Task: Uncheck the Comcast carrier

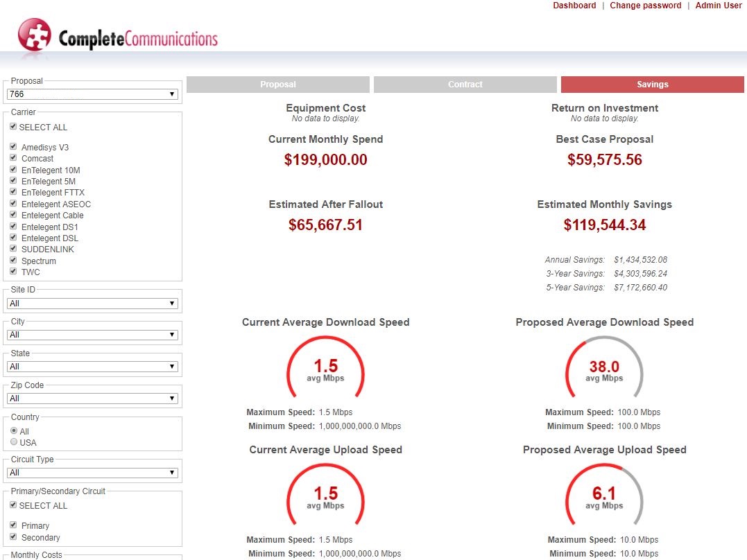Action: pos(13,158)
